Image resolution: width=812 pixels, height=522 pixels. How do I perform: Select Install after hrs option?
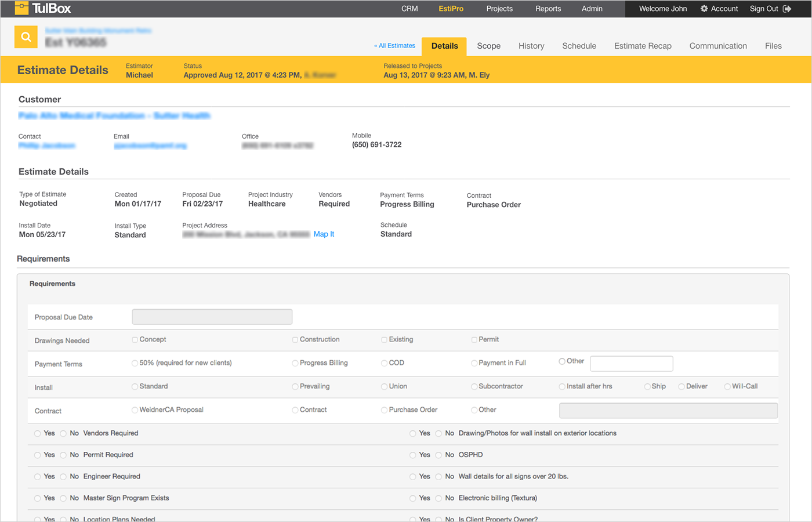(x=562, y=386)
